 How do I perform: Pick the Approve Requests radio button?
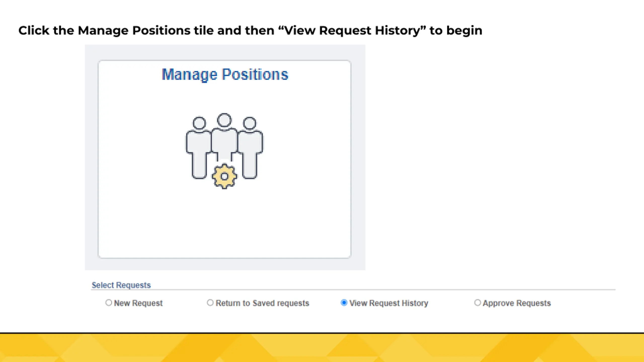(477, 303)
